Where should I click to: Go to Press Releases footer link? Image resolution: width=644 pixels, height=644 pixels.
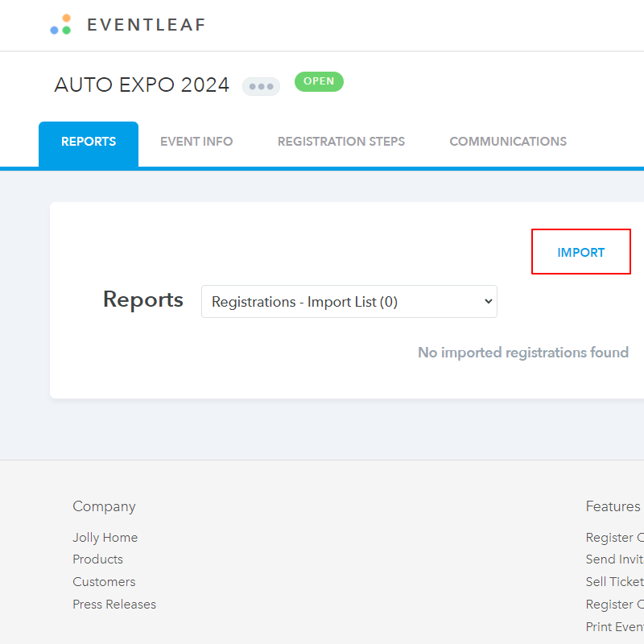click(114, 605)
